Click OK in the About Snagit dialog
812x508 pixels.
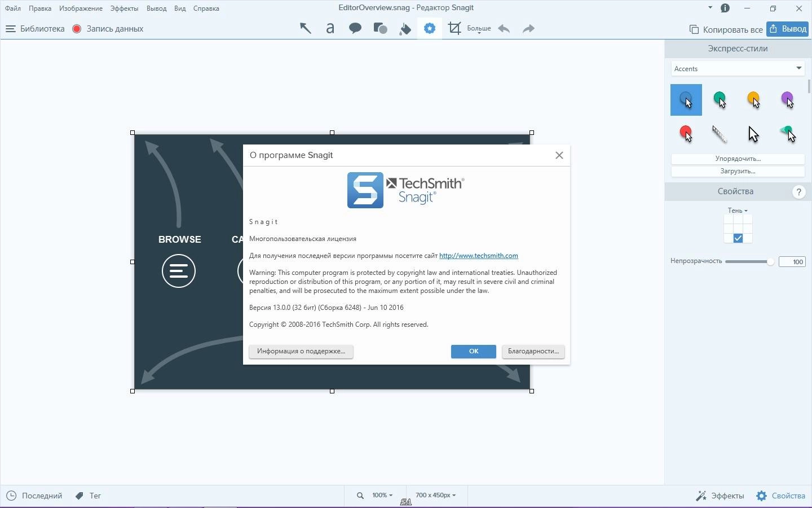(x=474, y=351)
